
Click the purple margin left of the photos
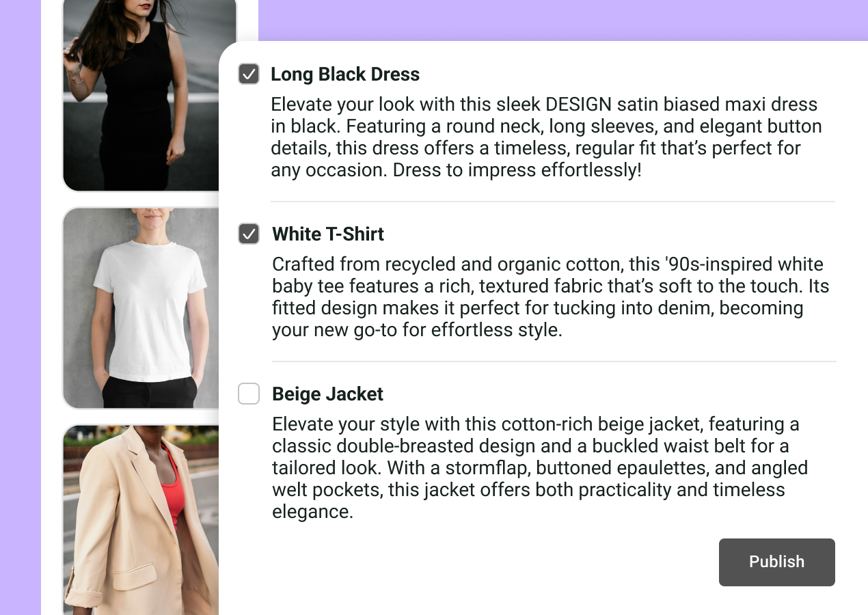(20, 307)
